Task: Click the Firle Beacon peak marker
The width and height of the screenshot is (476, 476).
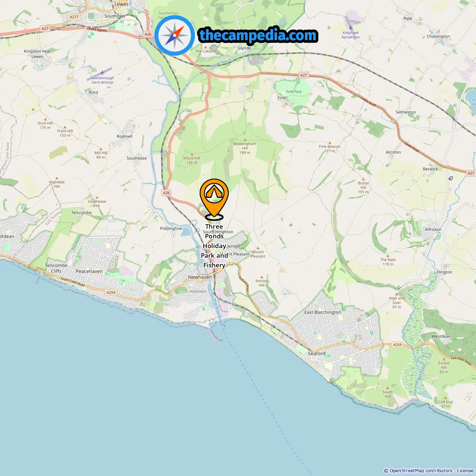Action: (329, 142)
